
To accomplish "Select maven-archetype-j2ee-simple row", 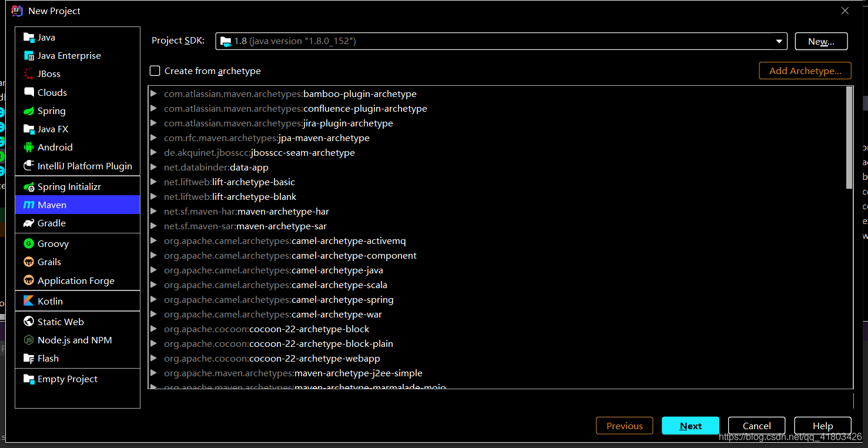I will click(497, 373).
